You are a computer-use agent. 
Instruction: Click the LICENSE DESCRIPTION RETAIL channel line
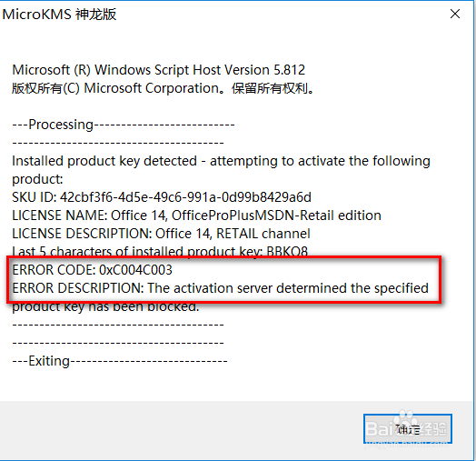pyautogui.click(x=161, y=234)
